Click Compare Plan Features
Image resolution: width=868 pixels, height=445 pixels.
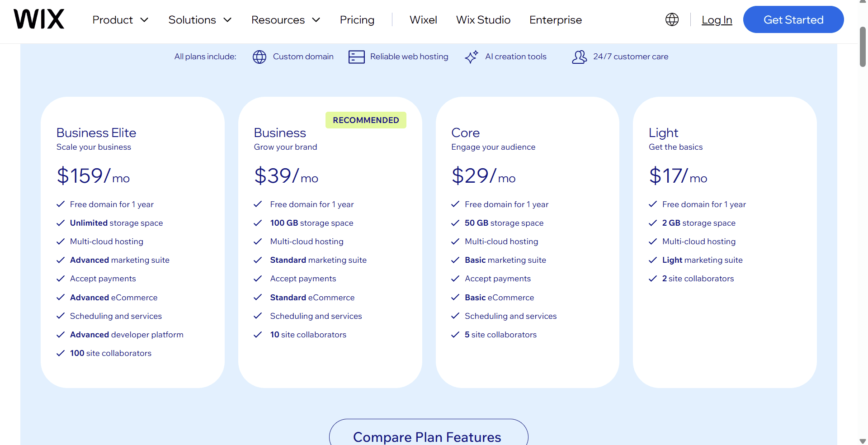(x=428, y=436)
